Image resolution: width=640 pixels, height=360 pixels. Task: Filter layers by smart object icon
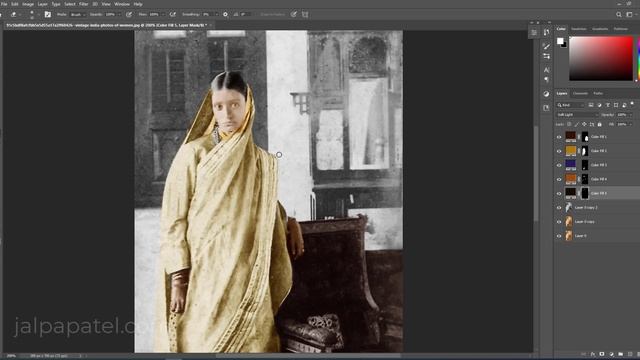click(x=624, y=105)
